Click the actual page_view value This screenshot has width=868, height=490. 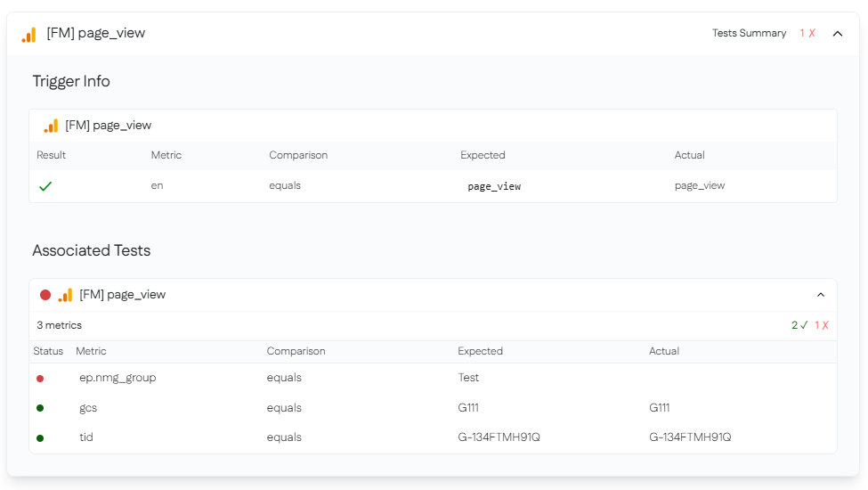click(x=700, y=185)
